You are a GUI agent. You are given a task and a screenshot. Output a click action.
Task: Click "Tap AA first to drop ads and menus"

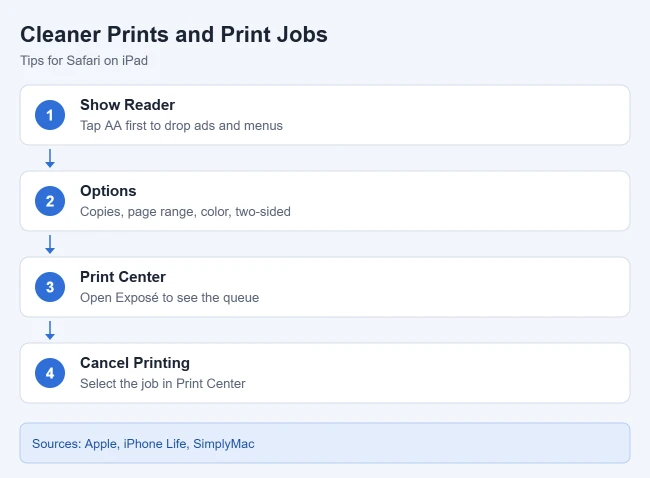tap(181, 126)
